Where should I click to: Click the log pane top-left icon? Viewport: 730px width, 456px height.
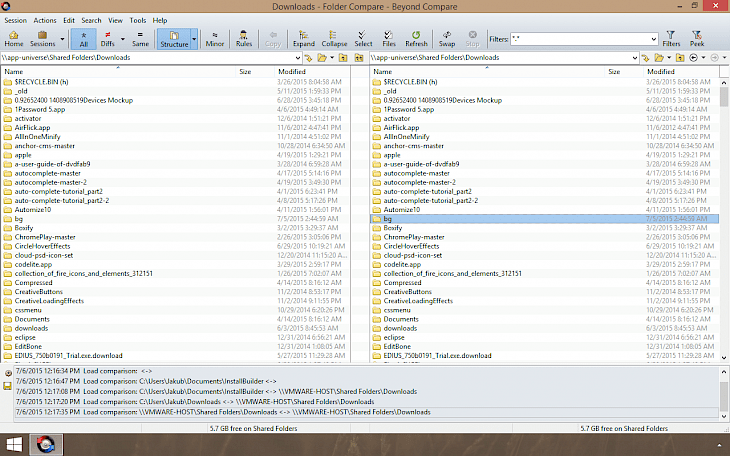pyautogui.click(x=8, y=373)
